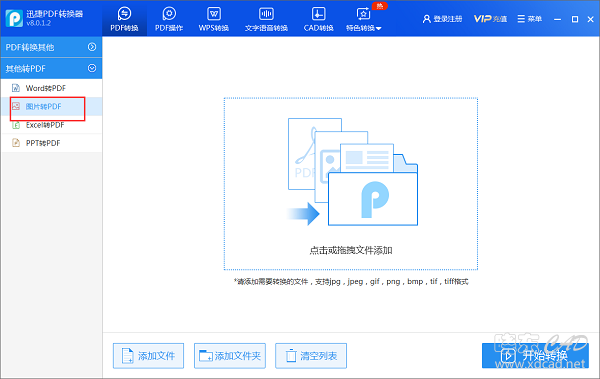Open the PDF转换 tab
Viewport: 600px width, 379px height.
click(124, 19)
